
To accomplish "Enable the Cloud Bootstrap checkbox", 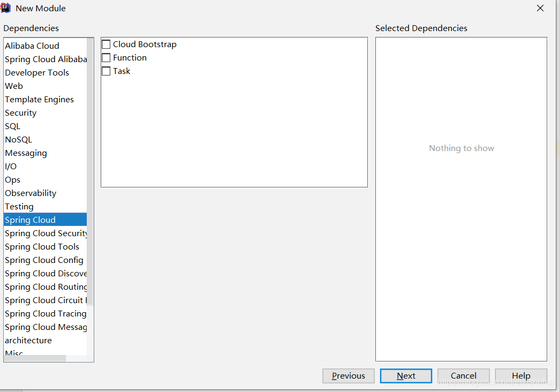I will coord(106,44).
